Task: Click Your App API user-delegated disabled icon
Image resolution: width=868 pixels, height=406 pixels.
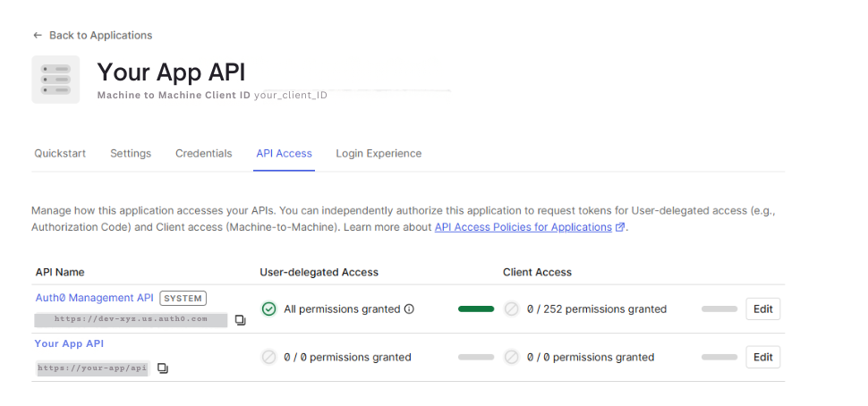Action: click(269, 357)
